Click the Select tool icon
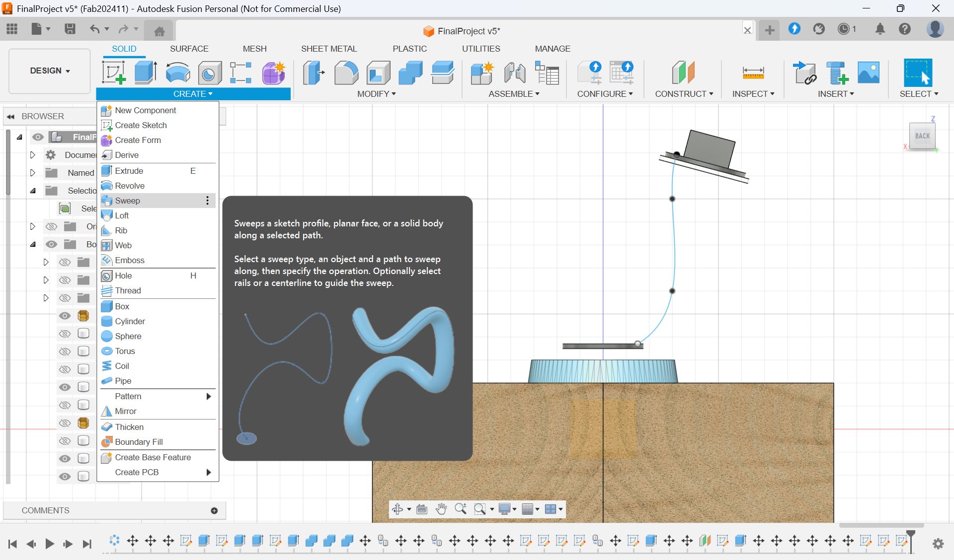 pyautogui.click(x=918, y=72)
